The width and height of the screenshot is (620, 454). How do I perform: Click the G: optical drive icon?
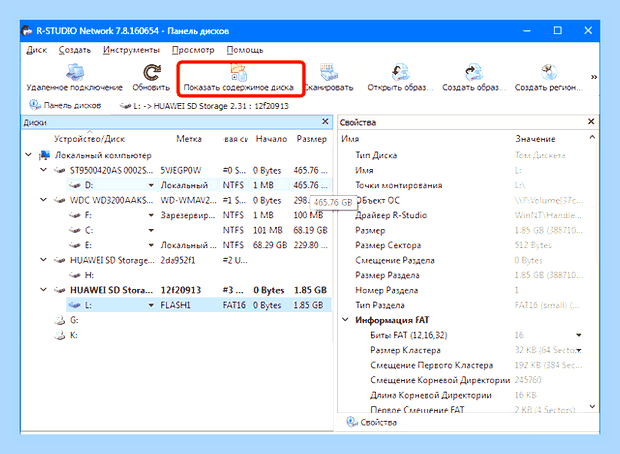pyautogui.click(x=59, y=320)
